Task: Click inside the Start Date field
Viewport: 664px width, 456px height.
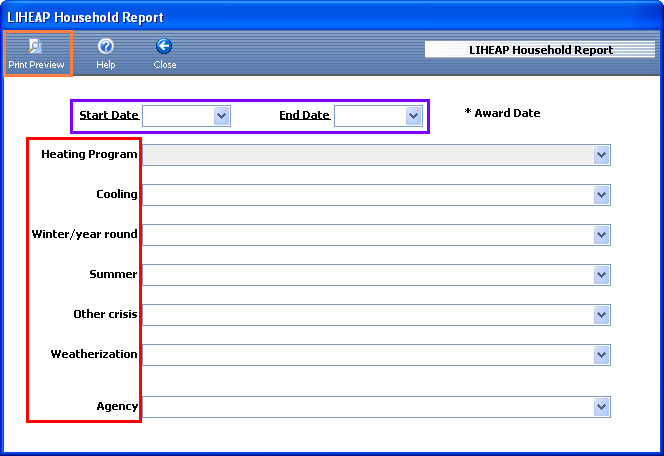Action: click(178, 116)
